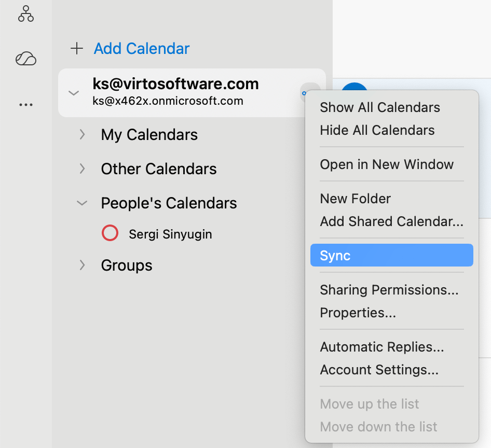Expand the My Calendars group chevron
The height and width of the screenshot is (448, 491).
pyautogui.click(x=82, y=134)
